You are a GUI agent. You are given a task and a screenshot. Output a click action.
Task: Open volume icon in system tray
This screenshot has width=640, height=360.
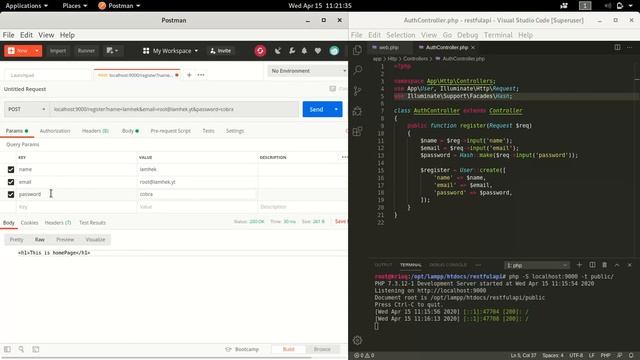pos(608,6)
